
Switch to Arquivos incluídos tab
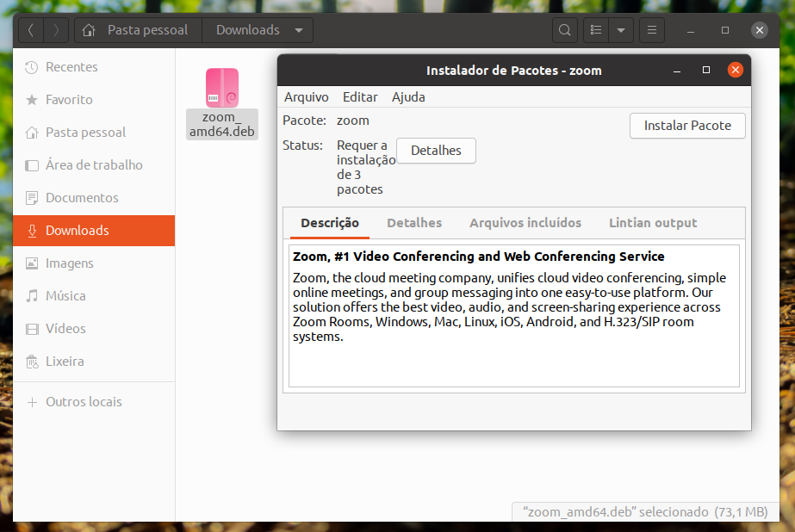[525, 223]
